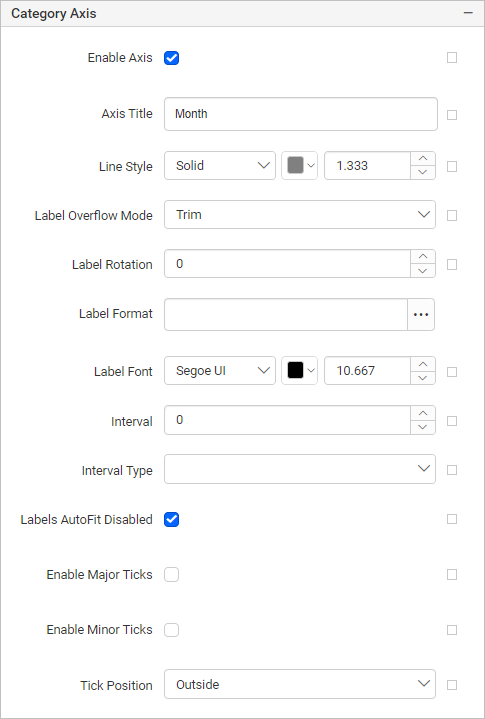Uncheck the Enable Axis checkbox
The image size is (485, 719).
point(171,58)
